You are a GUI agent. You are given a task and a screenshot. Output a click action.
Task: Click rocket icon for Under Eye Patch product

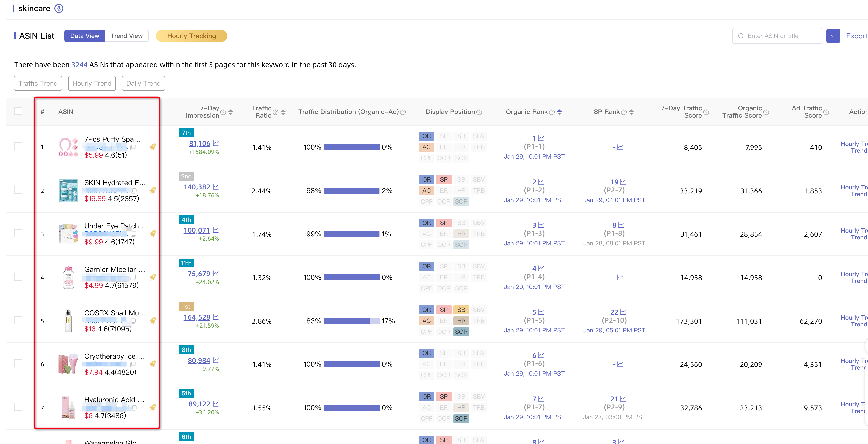point(153,234)
